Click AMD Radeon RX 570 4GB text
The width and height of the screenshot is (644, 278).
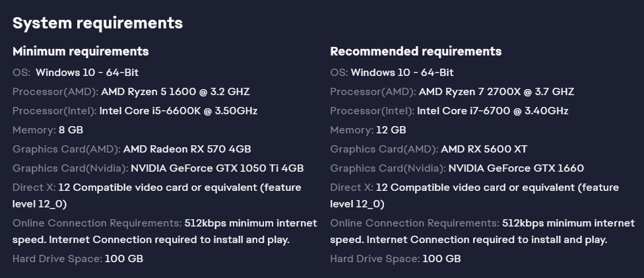click(x=187, y=149)
